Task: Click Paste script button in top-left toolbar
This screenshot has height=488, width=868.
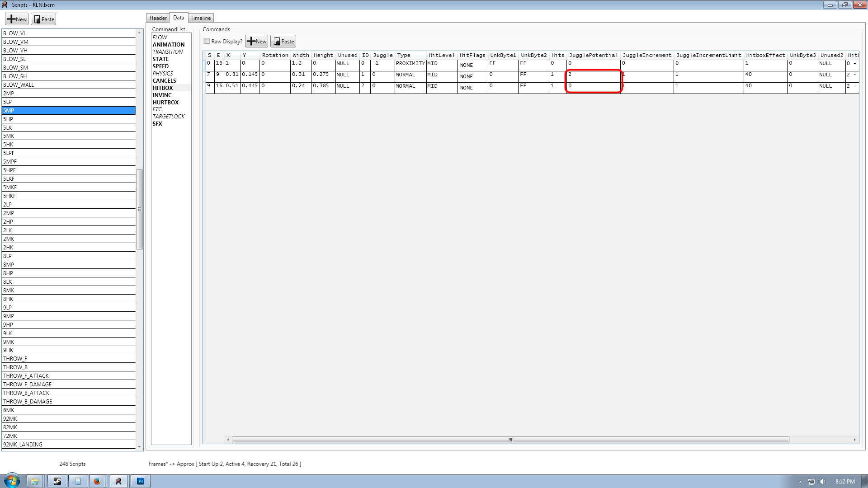Action: click(x=43, y=19)
